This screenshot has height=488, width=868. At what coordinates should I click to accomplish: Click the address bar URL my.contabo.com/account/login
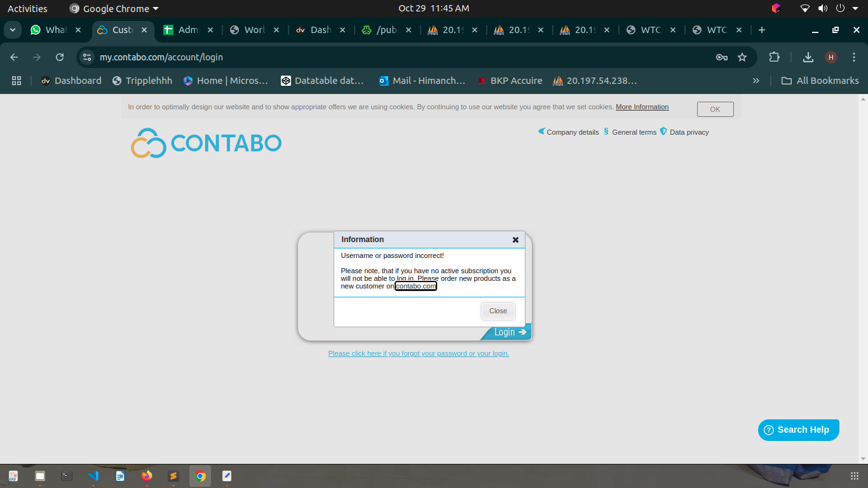pyautogui.click(x=161, y=57)
